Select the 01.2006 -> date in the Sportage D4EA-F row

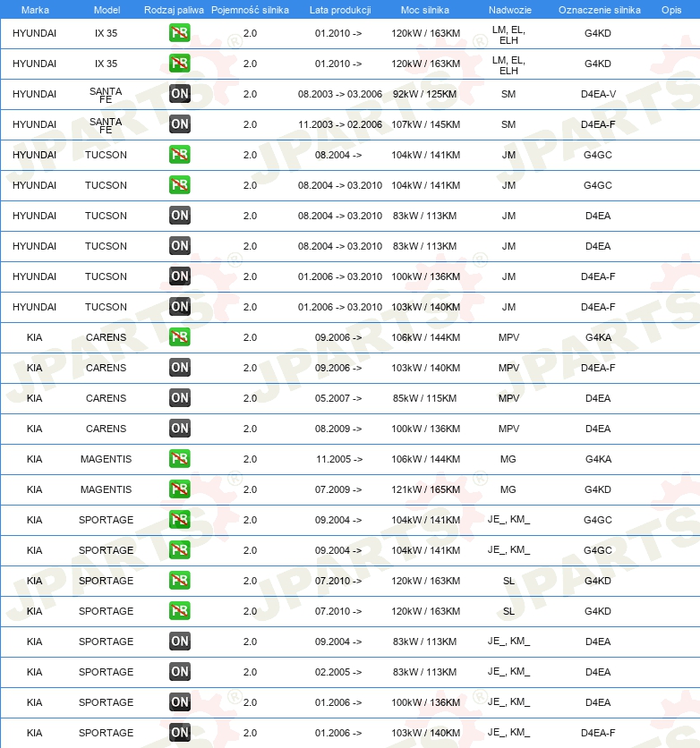click(338, 733)
